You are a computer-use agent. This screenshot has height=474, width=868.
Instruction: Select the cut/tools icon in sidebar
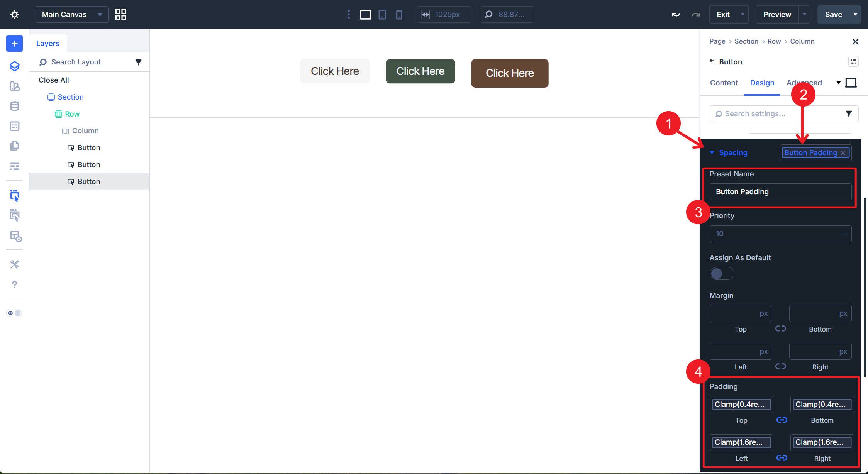pos(14,264)
